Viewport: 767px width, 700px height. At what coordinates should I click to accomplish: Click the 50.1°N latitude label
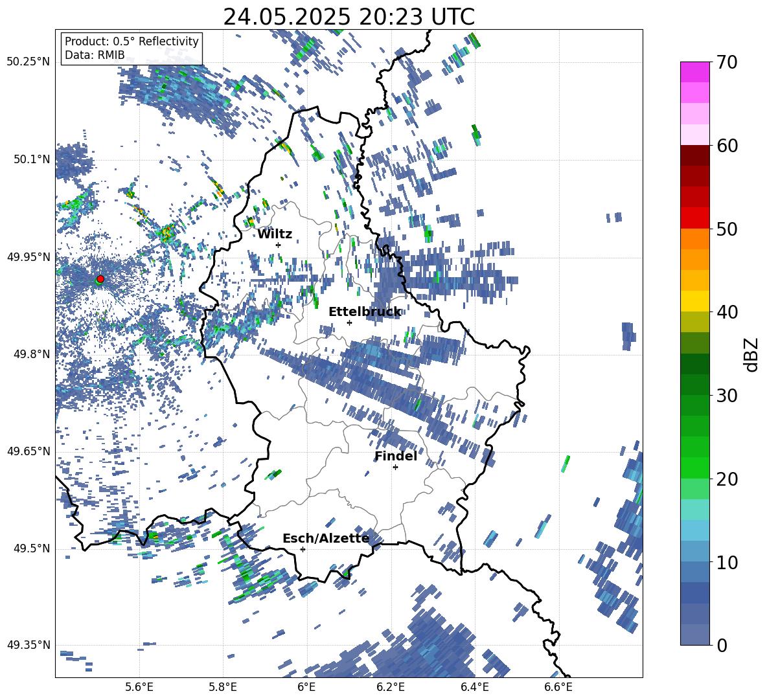pos(31,159)
